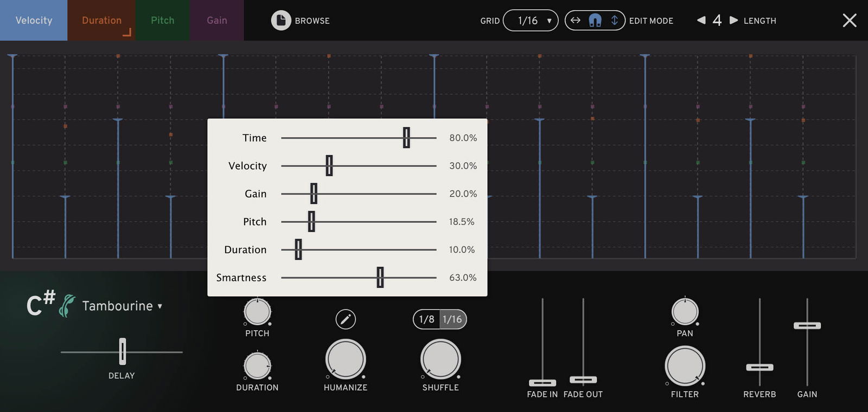This screenshot has width=868, height=412.
Task: Select horizontal arrows edit mode
Action: point(576,20)
